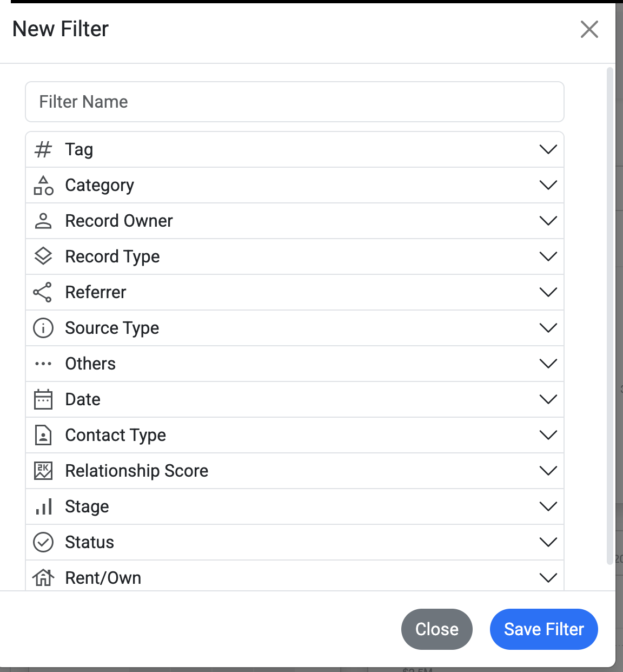Click the Source Type info icon
This screenshot has height=672, width=623.
tap(43, 328)
